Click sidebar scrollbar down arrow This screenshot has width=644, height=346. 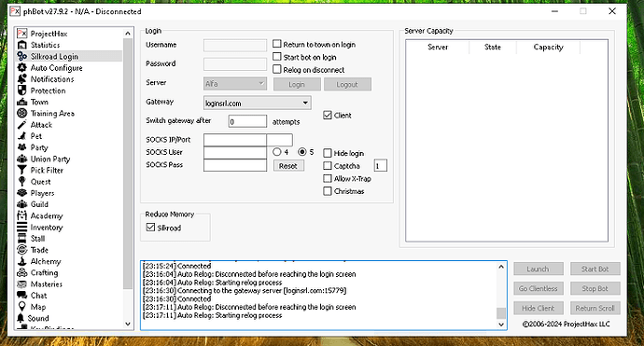click(x=128, y=324)
